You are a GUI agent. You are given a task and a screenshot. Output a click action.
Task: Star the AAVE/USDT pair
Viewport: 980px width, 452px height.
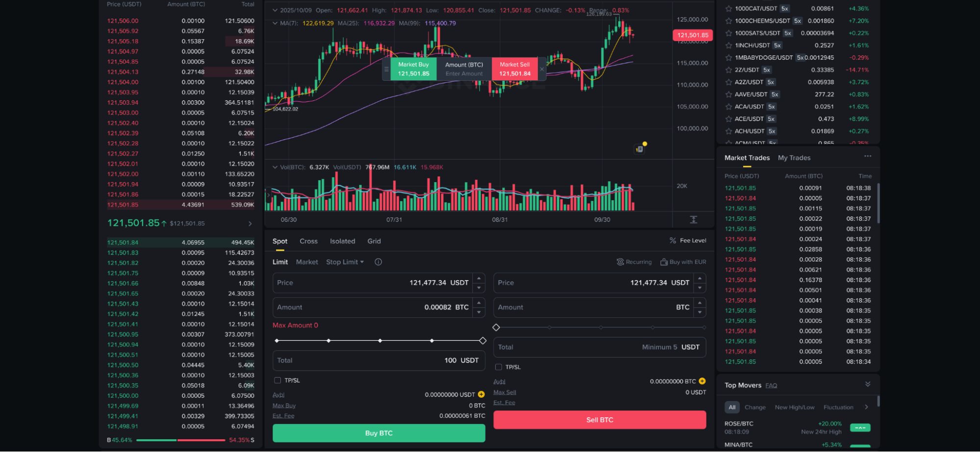tap(729, 94)
